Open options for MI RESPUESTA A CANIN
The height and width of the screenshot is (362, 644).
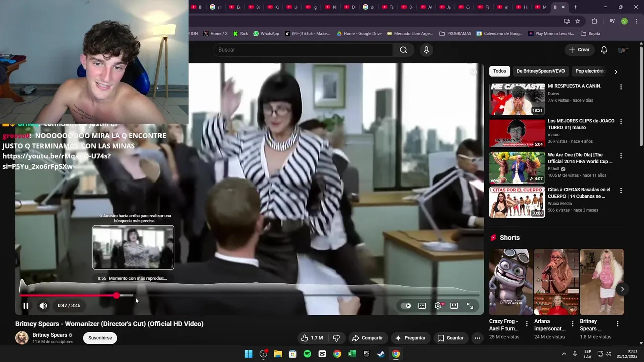coord(621,87)
